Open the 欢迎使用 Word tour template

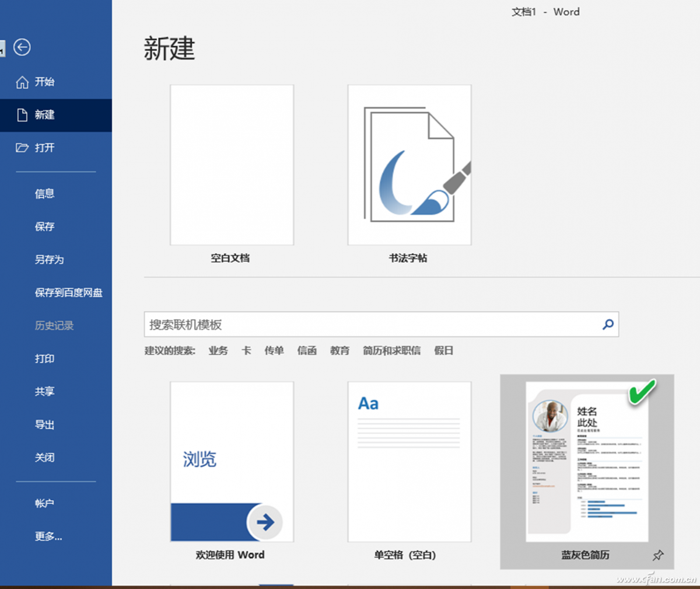coord(232,462)
